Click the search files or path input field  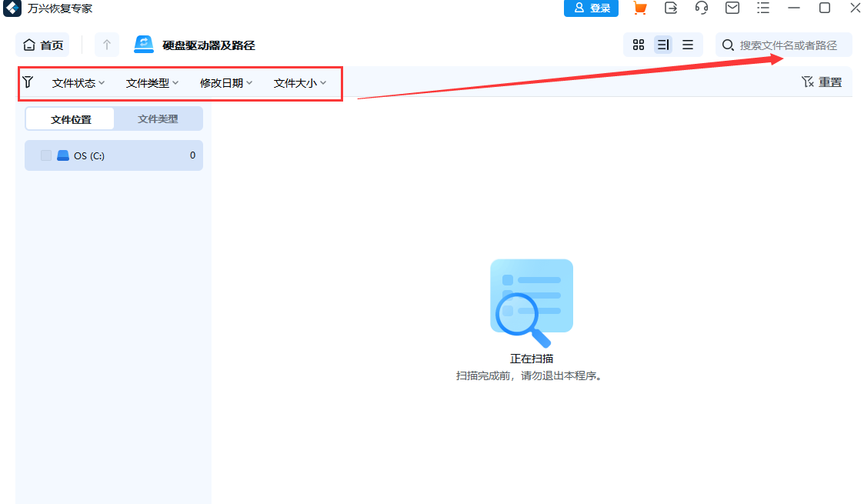tap(785, 45)
